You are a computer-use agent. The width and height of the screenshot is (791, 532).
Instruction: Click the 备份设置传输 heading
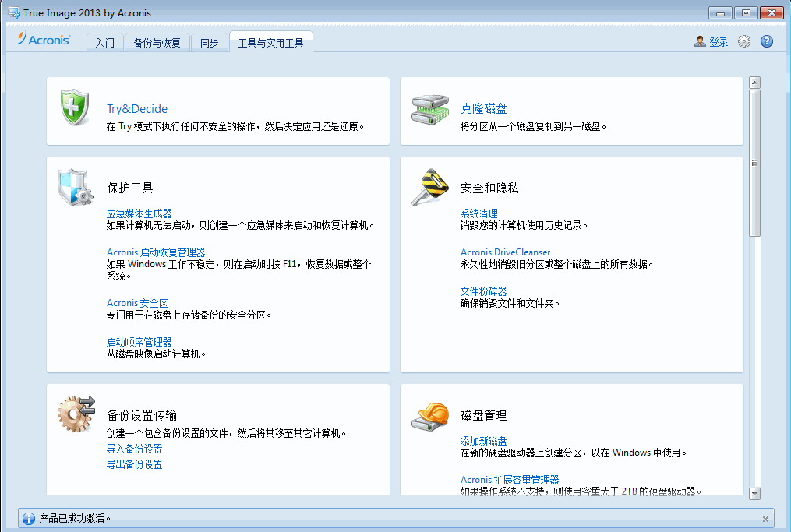142,415
